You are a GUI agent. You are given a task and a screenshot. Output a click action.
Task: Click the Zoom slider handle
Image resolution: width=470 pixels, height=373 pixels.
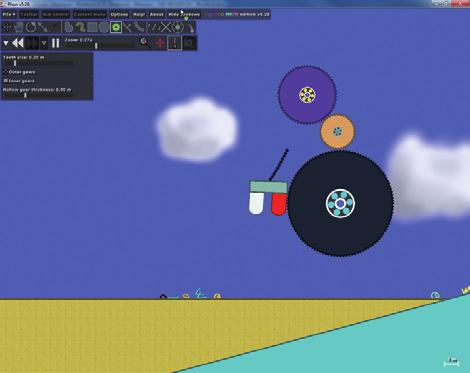(x=96, y=46)
